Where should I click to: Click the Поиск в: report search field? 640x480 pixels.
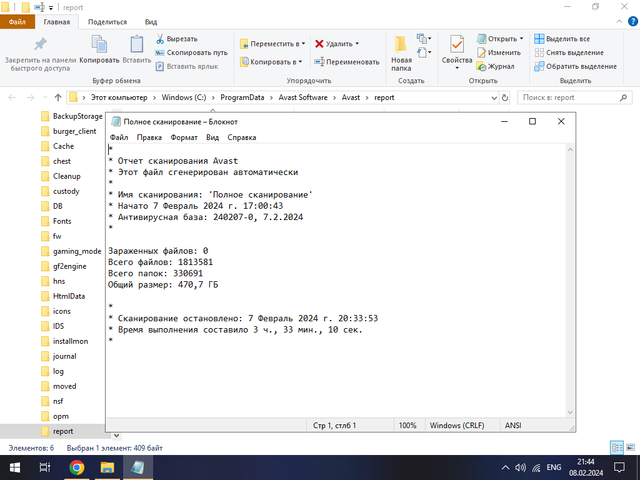pyautogui.click(x=575, y=98)
